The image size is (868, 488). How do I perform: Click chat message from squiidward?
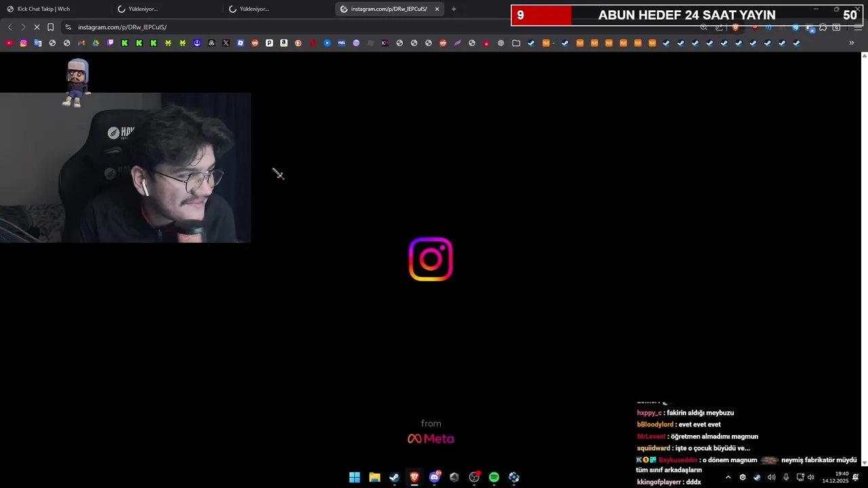pos(693,448)
